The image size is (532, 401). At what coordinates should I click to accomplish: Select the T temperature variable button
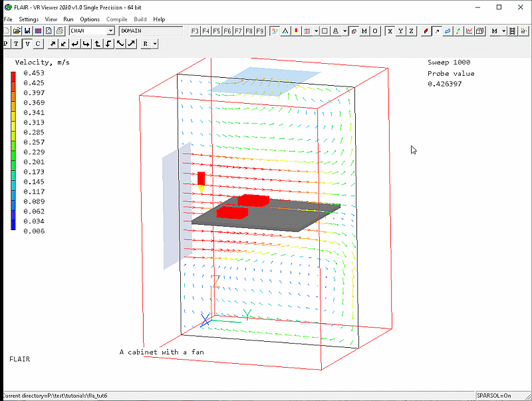(x=17, y=44)
